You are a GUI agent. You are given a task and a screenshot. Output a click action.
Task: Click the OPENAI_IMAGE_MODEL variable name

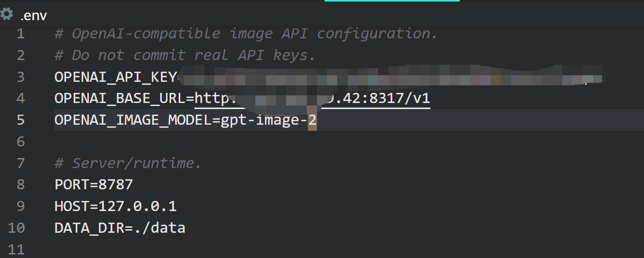tap(133, 120)
